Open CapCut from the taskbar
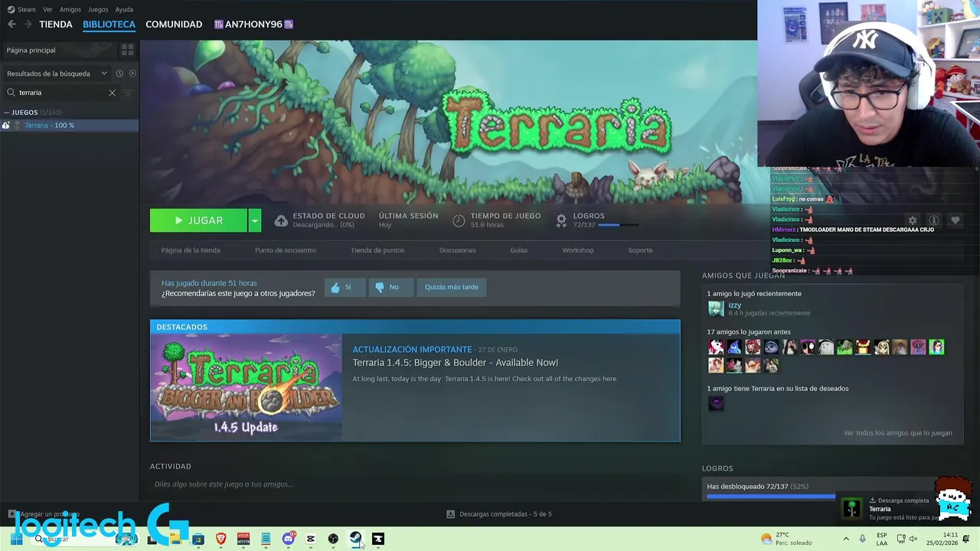The width and height of the screenshot is (980, 551). [x=311, y=539]
